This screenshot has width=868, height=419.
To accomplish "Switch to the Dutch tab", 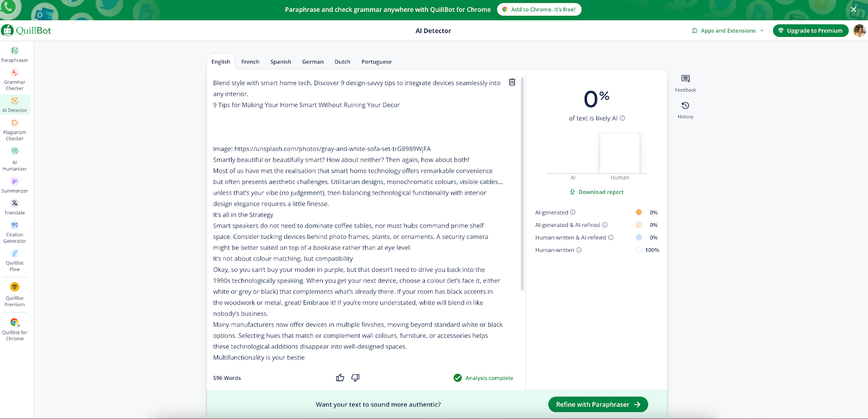I will (x=342, y=62).
